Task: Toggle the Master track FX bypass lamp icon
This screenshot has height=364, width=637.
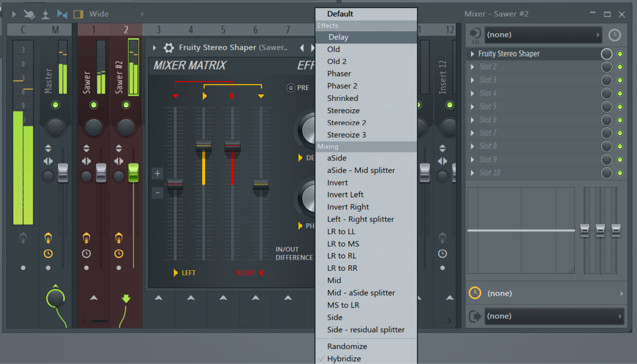Action: tap(48, 237)
